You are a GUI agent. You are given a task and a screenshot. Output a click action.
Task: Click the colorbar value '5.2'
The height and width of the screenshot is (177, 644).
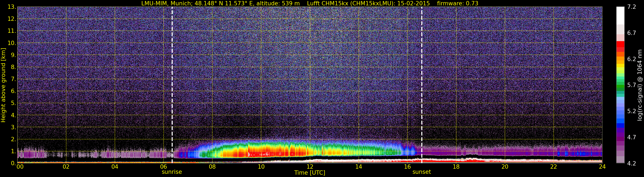pos(632,111)
